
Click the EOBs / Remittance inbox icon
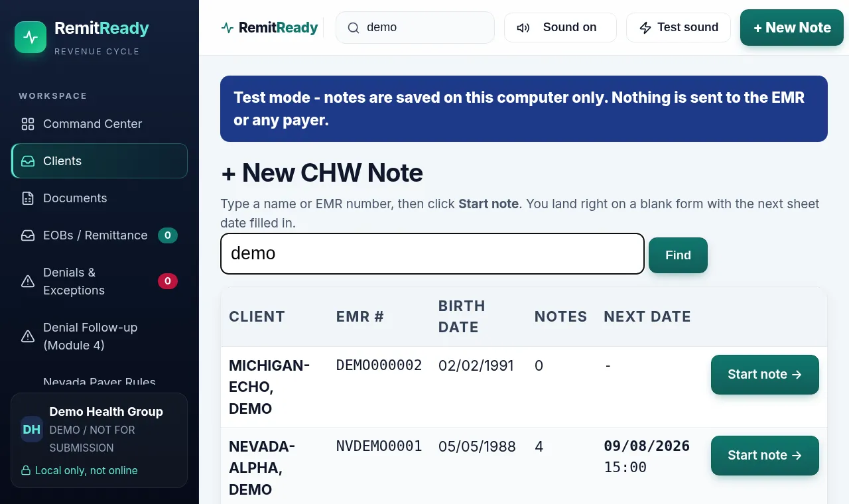click(x=28, y=235)
